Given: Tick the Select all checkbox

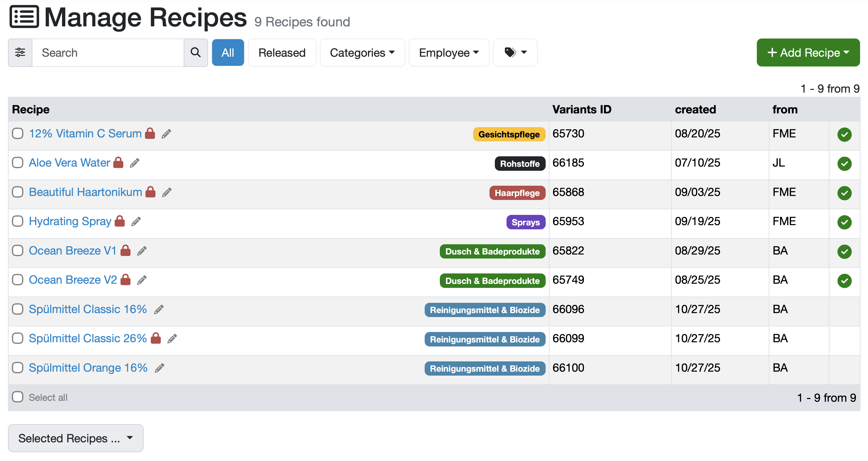Looking at the screenshot, I should click(17, 397).
